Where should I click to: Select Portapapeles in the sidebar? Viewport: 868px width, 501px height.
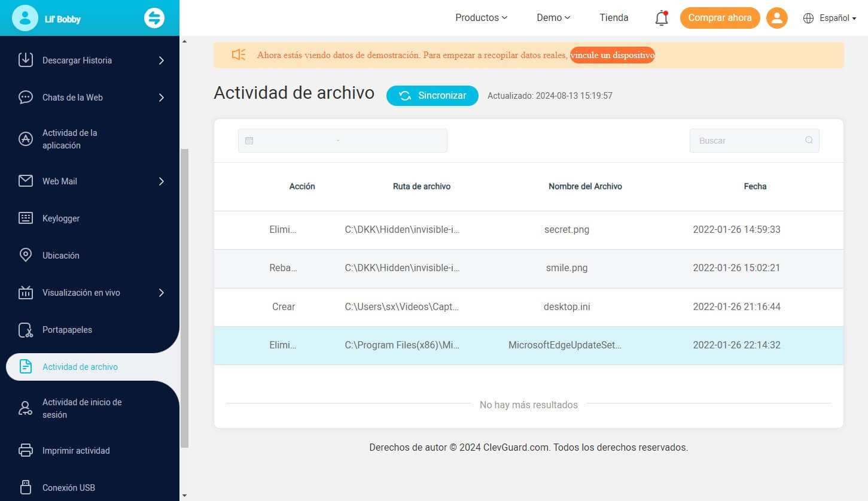pyautogui.click(x=67, y=330)
